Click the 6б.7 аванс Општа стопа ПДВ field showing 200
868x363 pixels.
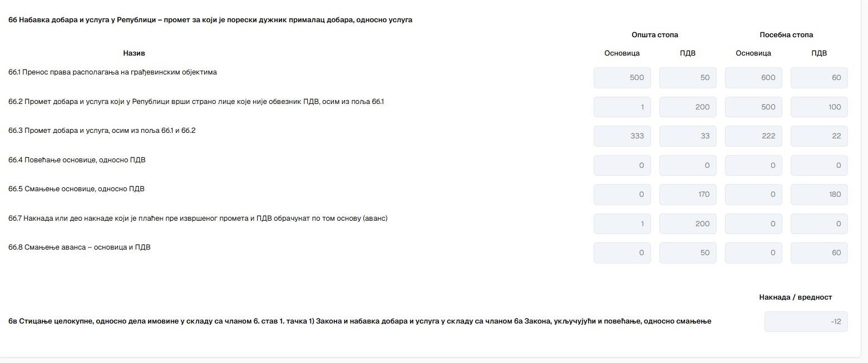(688, 223)
